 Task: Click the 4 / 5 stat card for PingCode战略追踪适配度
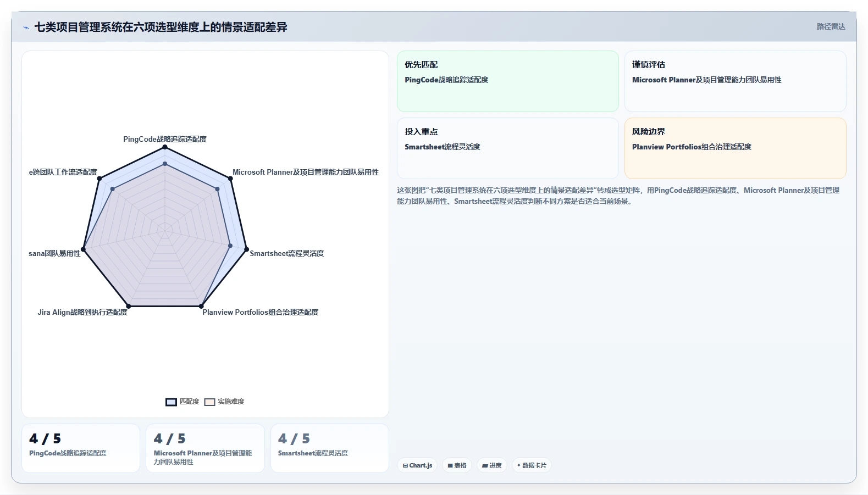(81, 448)
